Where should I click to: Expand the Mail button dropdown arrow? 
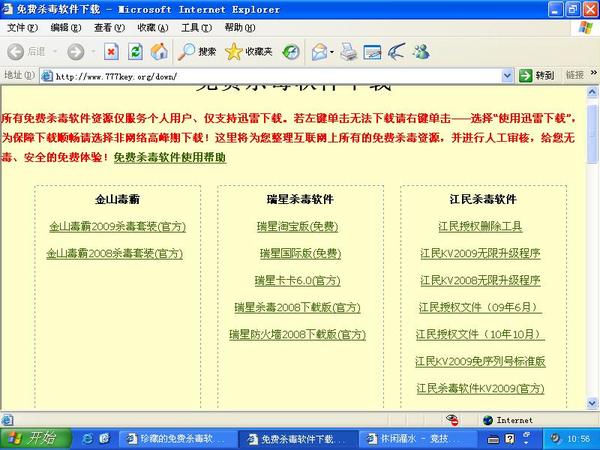pyautogui.click(x=332, y=52)
